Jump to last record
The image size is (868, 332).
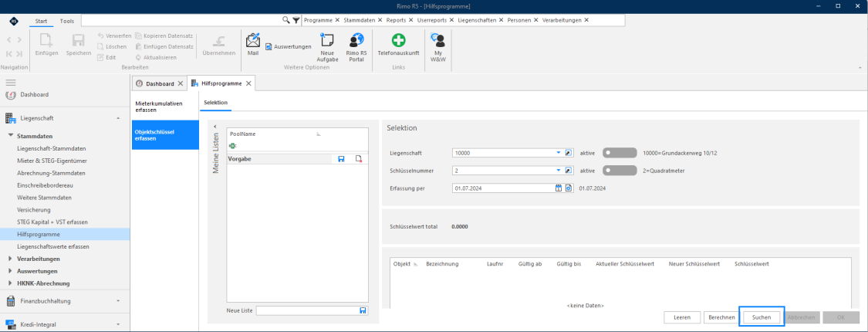pyautogui.click(x=19, y=54)
